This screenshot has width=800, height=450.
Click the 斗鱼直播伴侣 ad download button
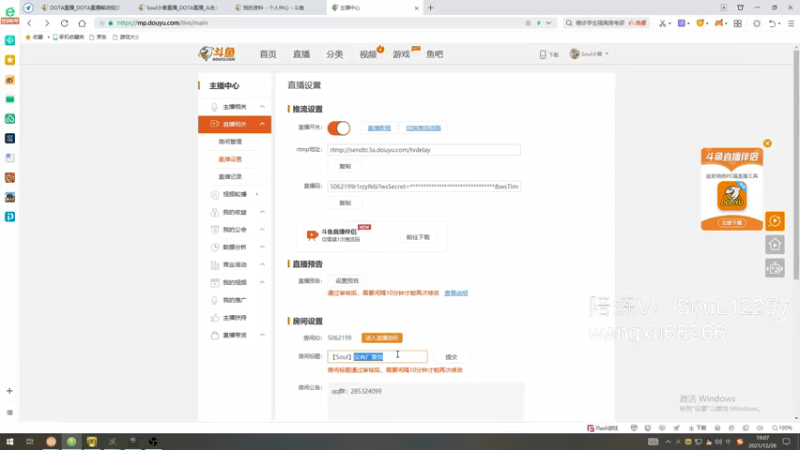[732, 223]
